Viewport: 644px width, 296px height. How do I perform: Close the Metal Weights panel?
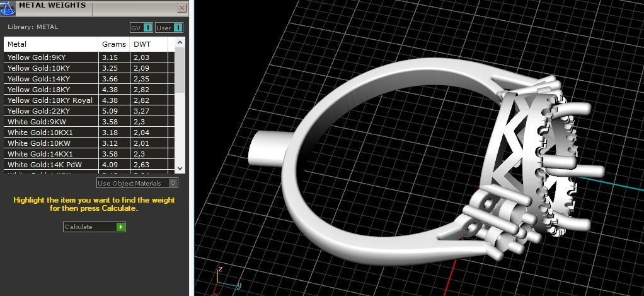tap(181, 8)
